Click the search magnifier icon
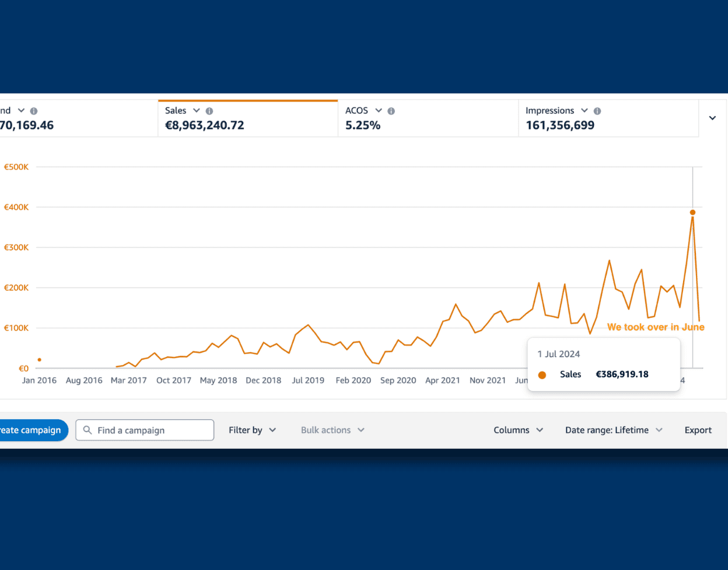Image resolution: width=728 pixels, height=570 pixels. (87, 430)
